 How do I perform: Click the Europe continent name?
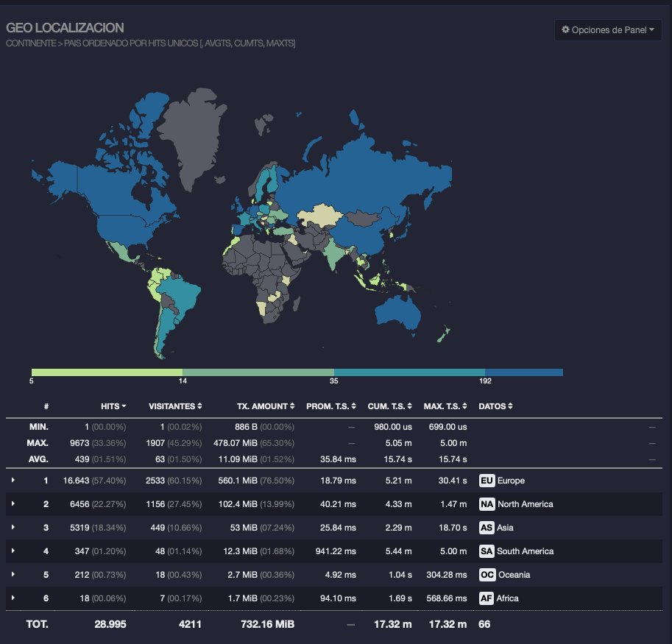(511, 481)
